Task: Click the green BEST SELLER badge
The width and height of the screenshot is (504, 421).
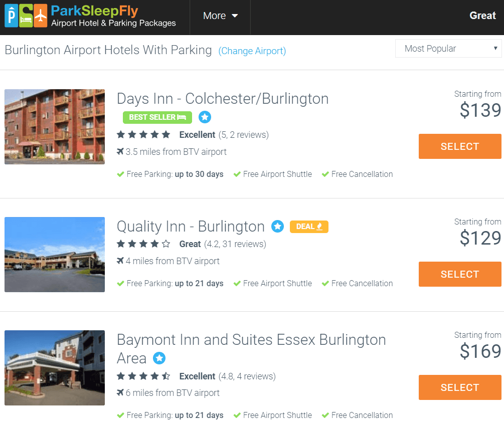Action: click(x=157, y=117)
